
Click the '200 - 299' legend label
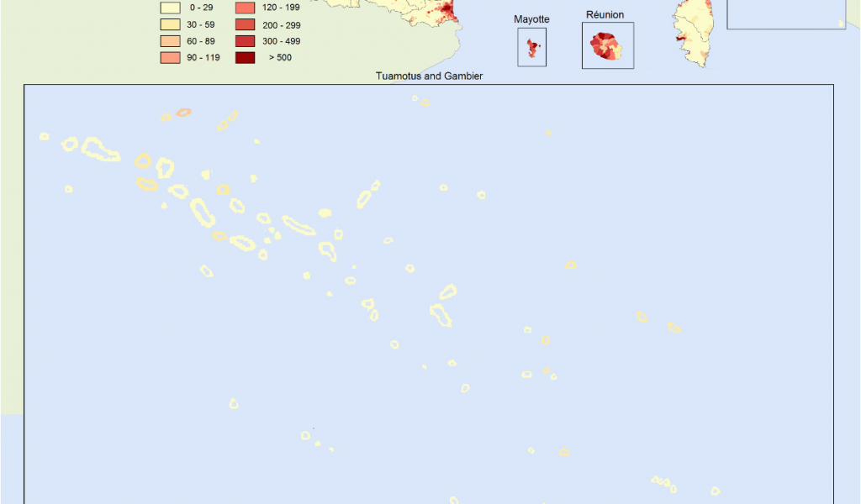tap(281, 25)
